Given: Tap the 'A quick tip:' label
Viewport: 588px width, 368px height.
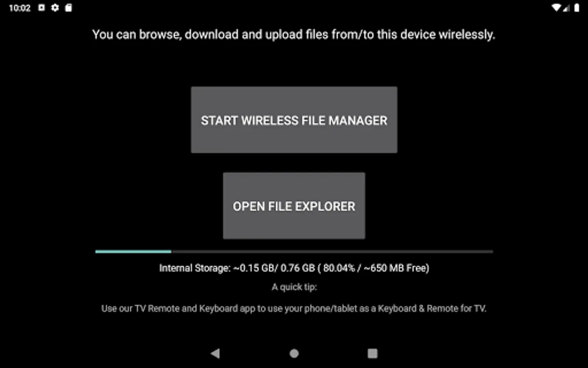Looking at the screenshot, I should [x=294, y=287].
